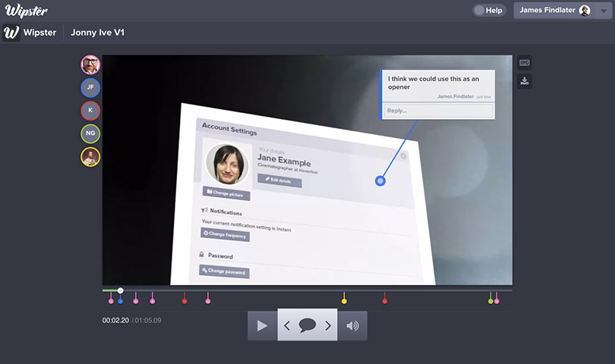Jump to the green timeline comment marker

pyautogui.click(x=490, y=301)
